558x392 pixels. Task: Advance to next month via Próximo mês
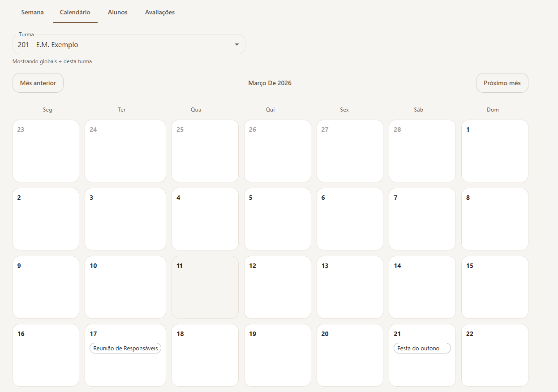pyautogui.click(x=502, y=82)
